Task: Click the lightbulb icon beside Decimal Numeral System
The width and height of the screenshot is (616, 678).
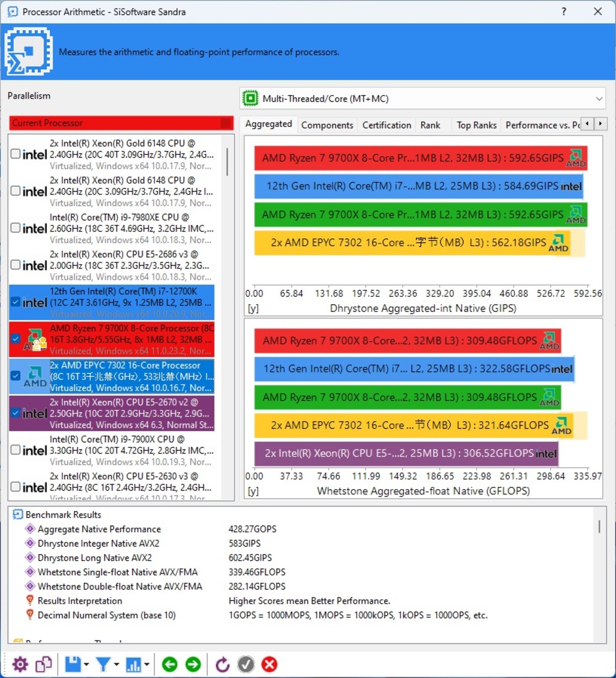Action: click(x=30, y=614)
